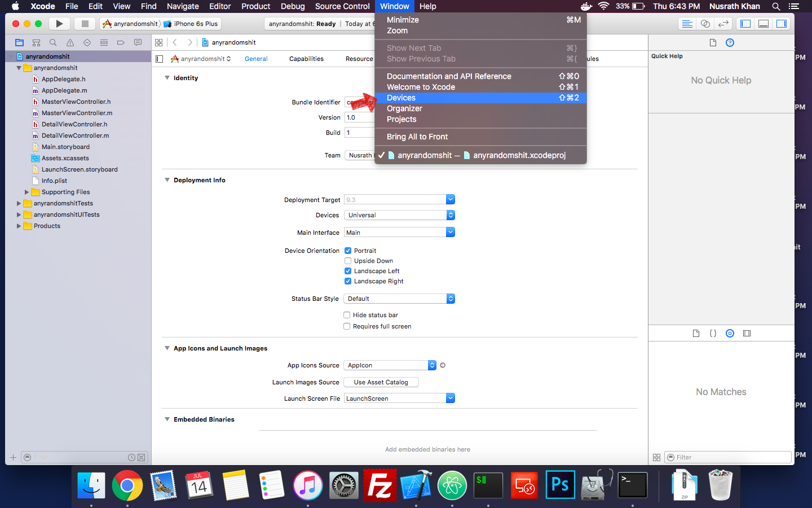The height and width of the screenshot is (508, 812).
Task: Hide the Navigator pane toggle
Action: [x=745, y=24]
